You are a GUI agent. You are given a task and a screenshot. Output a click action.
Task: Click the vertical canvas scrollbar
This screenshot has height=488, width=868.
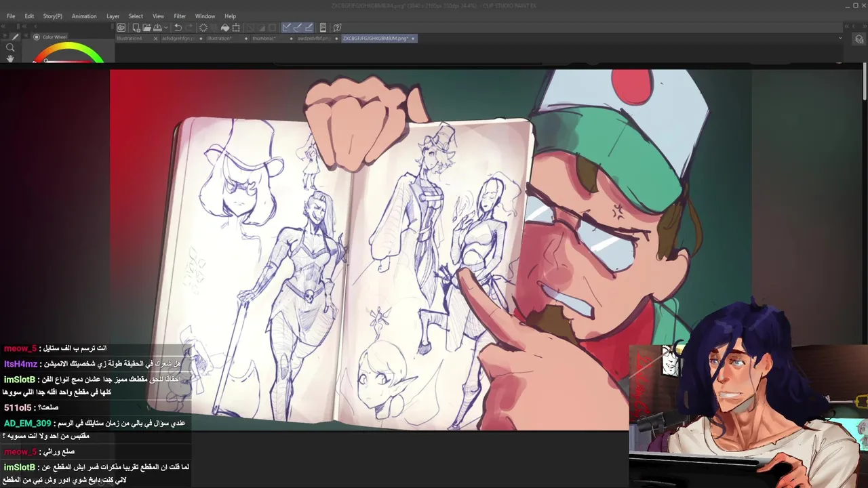coord(865,81)
